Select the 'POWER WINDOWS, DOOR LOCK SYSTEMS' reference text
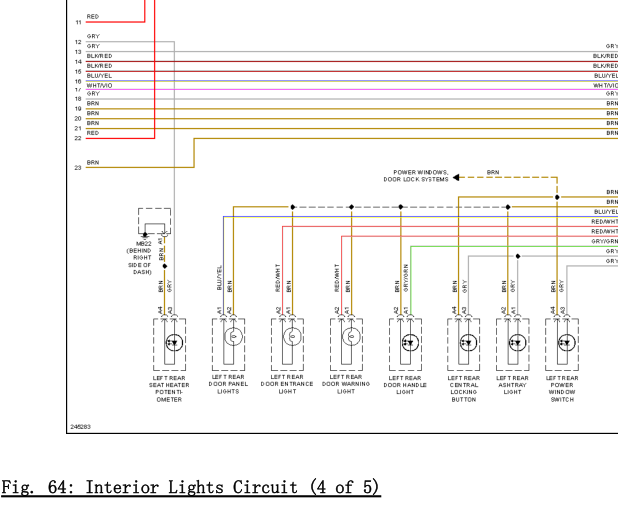This screenshot has width=618, height=520. (x=416, y=176)
